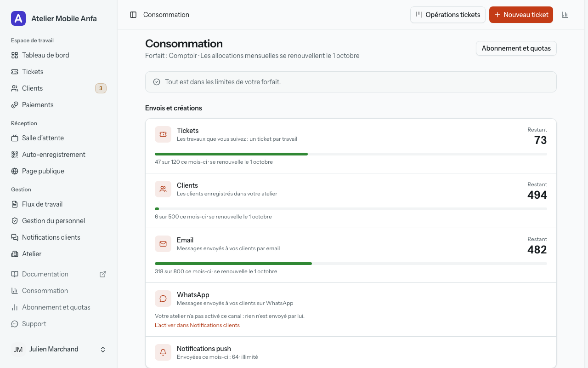The image size is (588, 368).
Task: Open Tableau de bord in sidebar
Action: [x=59, y=55]
